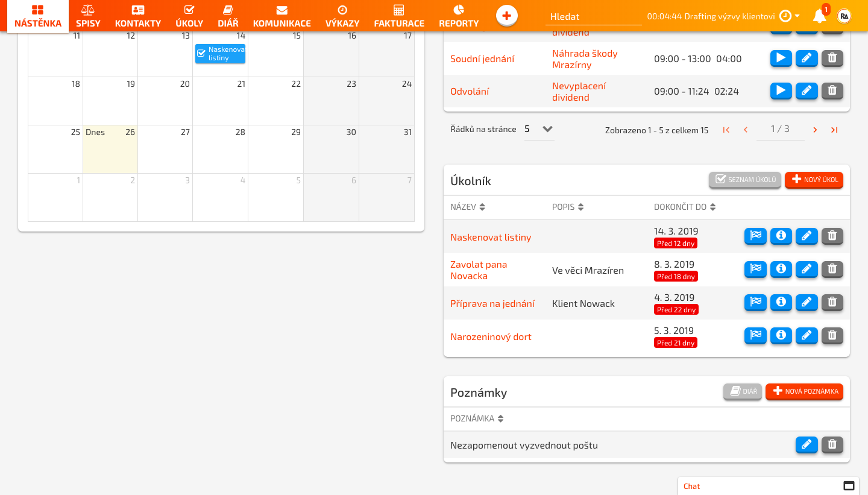The height and width of the screenshot is (495, 868).
Task: Go to previous page of results
Action: [x=746, y=130]
